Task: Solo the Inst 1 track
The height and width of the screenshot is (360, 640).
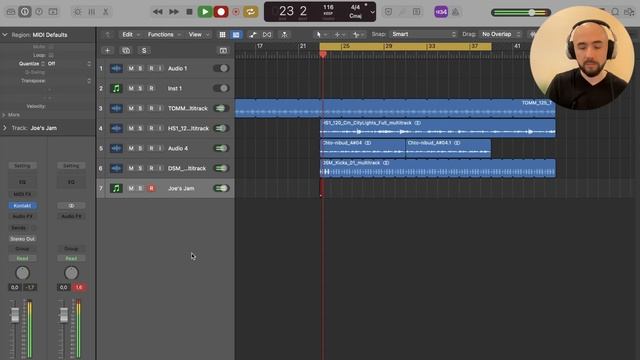Action: coord(140,89)
